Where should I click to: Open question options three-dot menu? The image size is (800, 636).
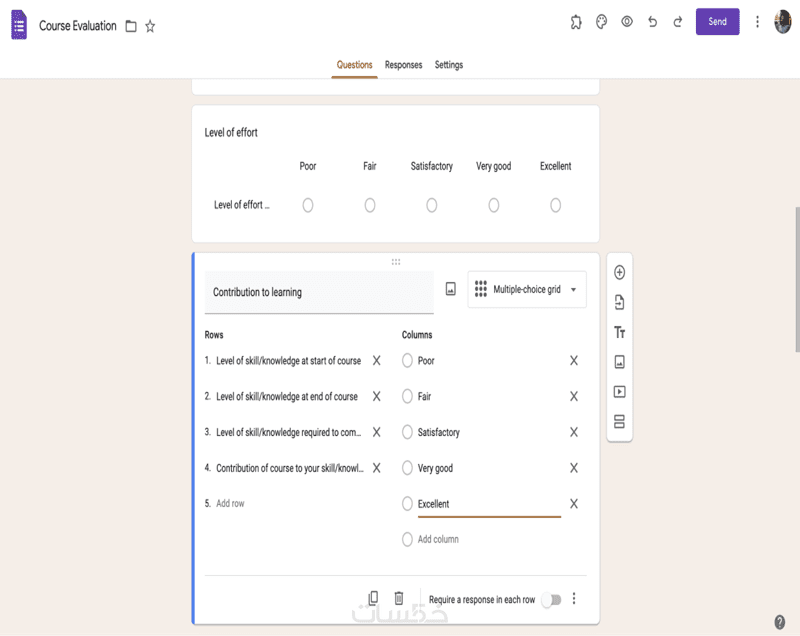(574, 598)
